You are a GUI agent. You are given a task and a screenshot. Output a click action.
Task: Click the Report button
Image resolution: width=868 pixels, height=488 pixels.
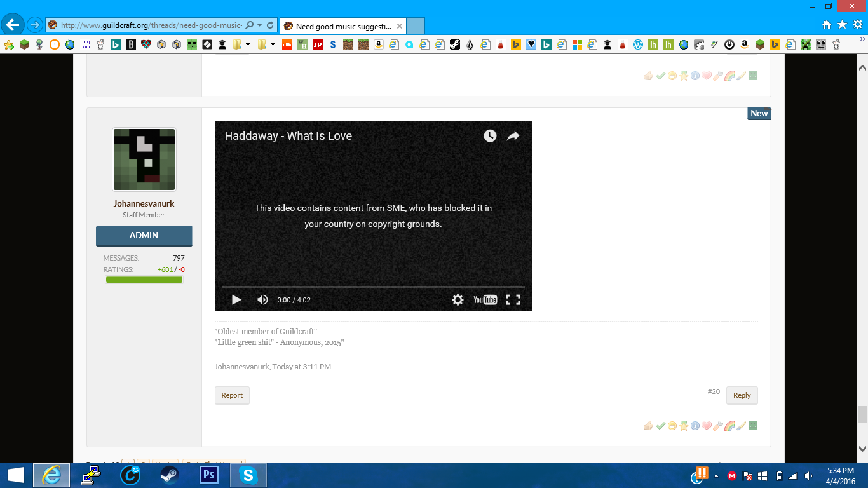pyautogui.click(x=232, y=395)
